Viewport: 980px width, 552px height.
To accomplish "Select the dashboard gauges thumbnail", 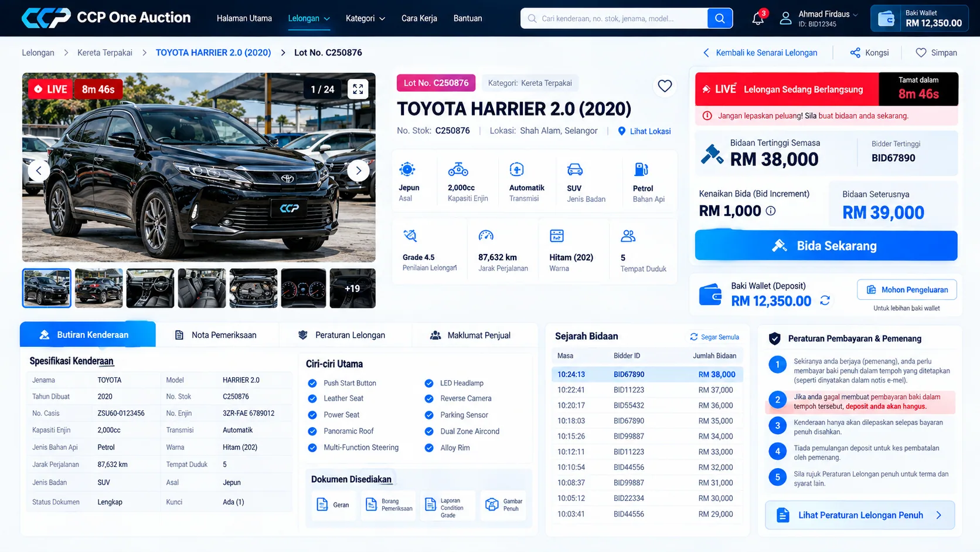I will (304, 288).
